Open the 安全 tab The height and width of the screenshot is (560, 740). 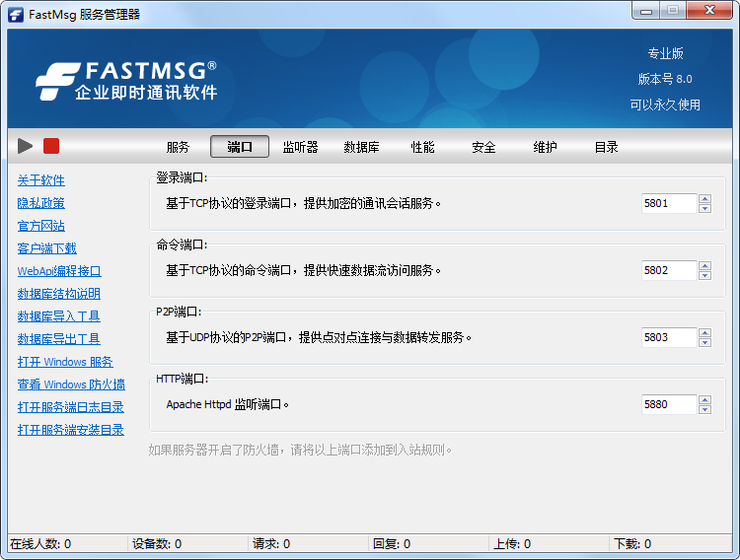click(x=483, y=147)
